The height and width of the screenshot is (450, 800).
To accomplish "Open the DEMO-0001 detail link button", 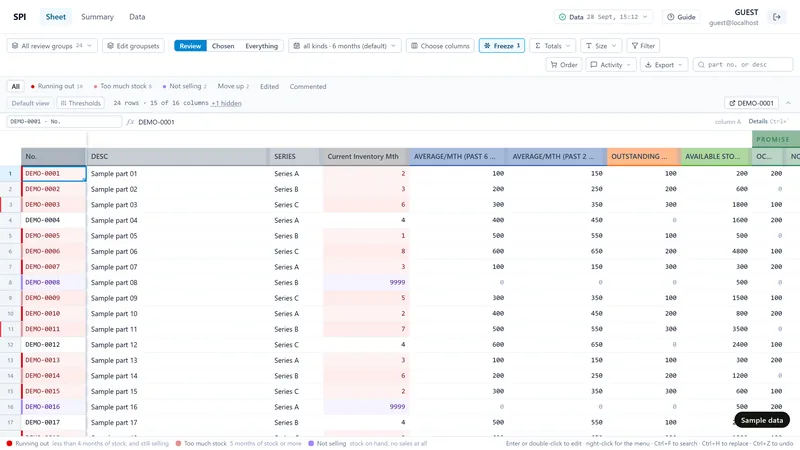I will [x=751, y=103].
